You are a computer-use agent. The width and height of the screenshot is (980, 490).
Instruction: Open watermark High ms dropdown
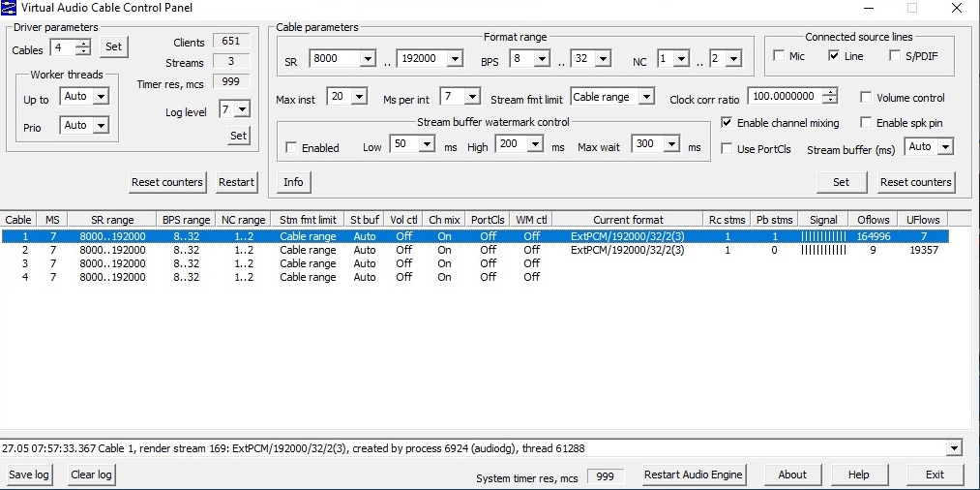pos(534,144)
